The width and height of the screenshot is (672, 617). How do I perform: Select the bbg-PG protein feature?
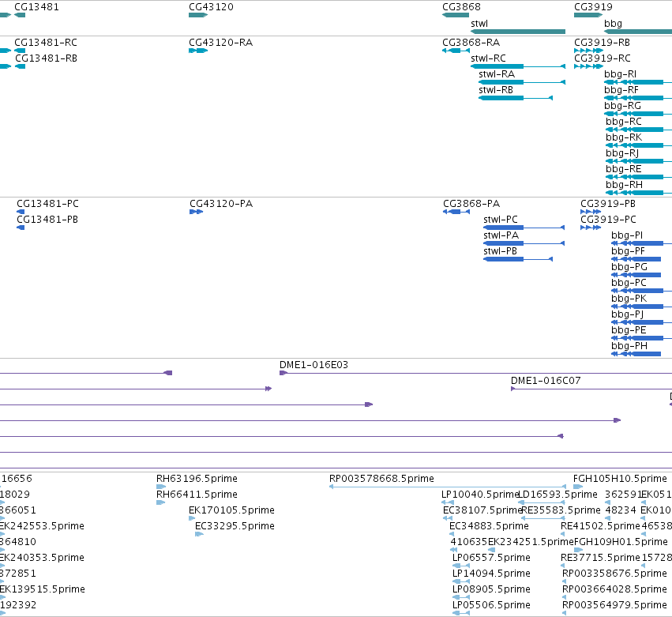point(636,275)
